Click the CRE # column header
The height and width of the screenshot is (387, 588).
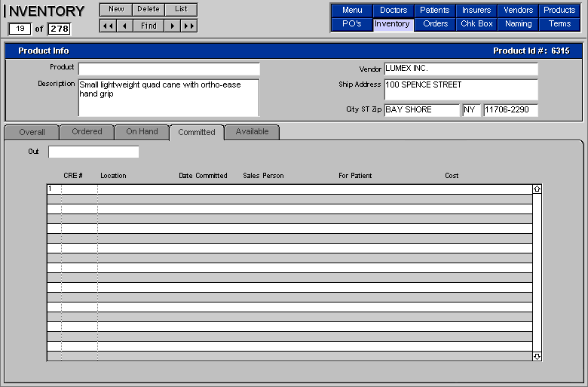pyautogui.click(x=73, y=176)
